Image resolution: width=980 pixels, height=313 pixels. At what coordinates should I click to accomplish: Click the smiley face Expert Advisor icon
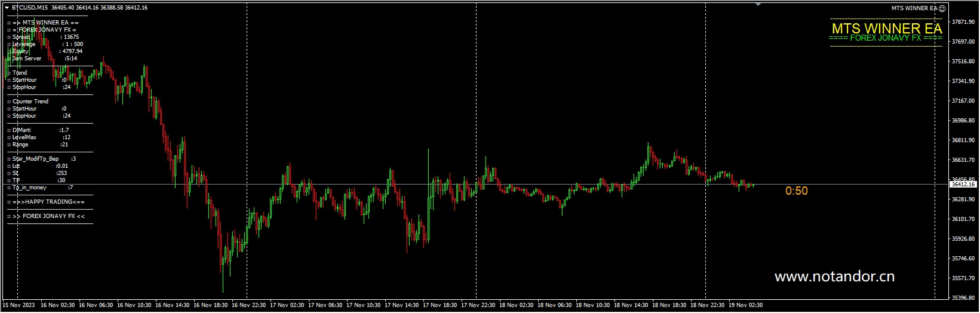942,8
